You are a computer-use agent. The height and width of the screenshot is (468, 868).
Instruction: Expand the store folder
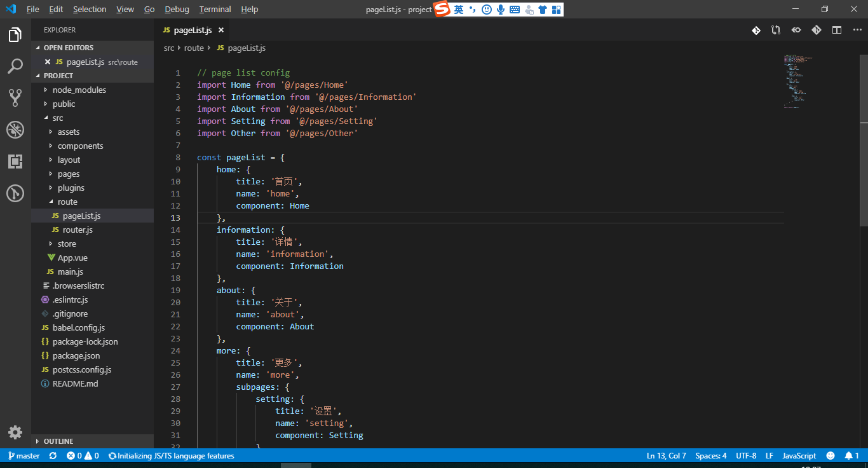click(93, 244)
